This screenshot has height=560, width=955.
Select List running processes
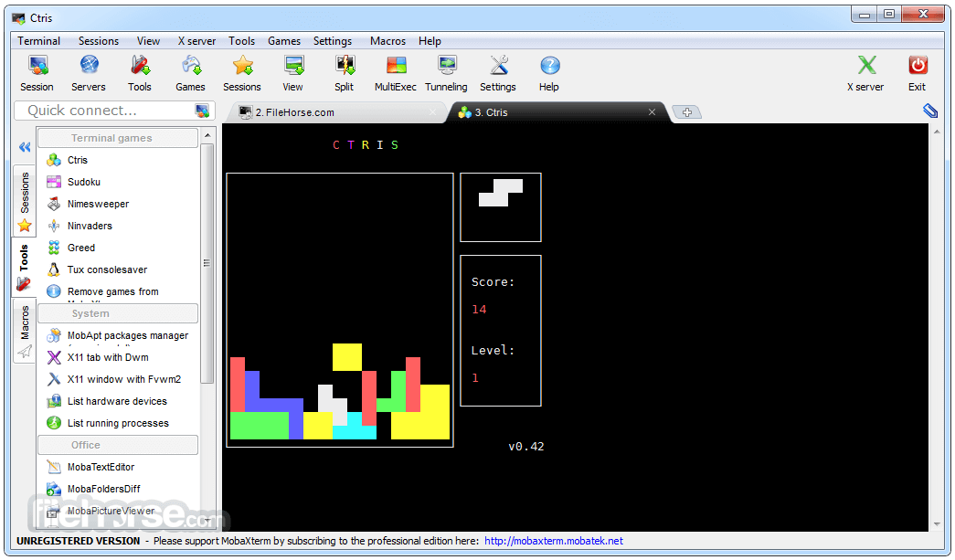[x=118, y=423]
